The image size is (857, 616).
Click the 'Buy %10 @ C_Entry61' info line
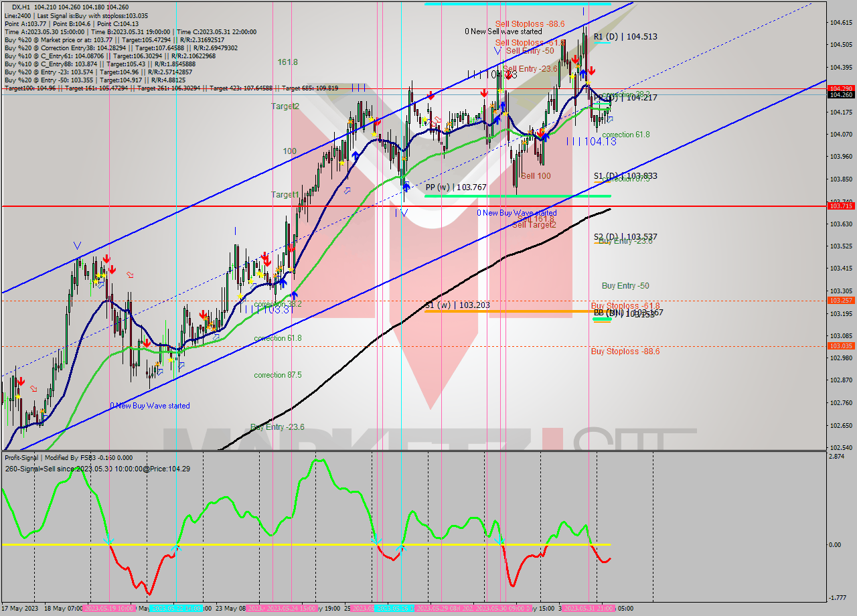pos(110,56)
